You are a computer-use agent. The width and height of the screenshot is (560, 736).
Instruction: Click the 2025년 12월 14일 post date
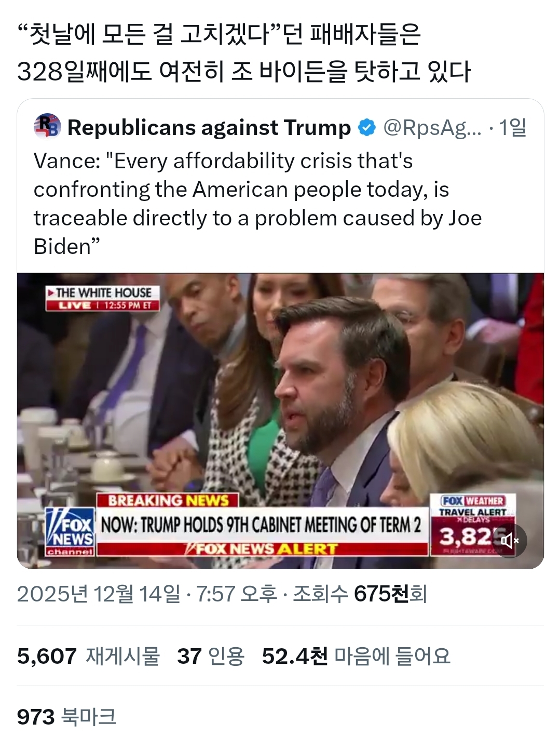click(x=99, y=594)
